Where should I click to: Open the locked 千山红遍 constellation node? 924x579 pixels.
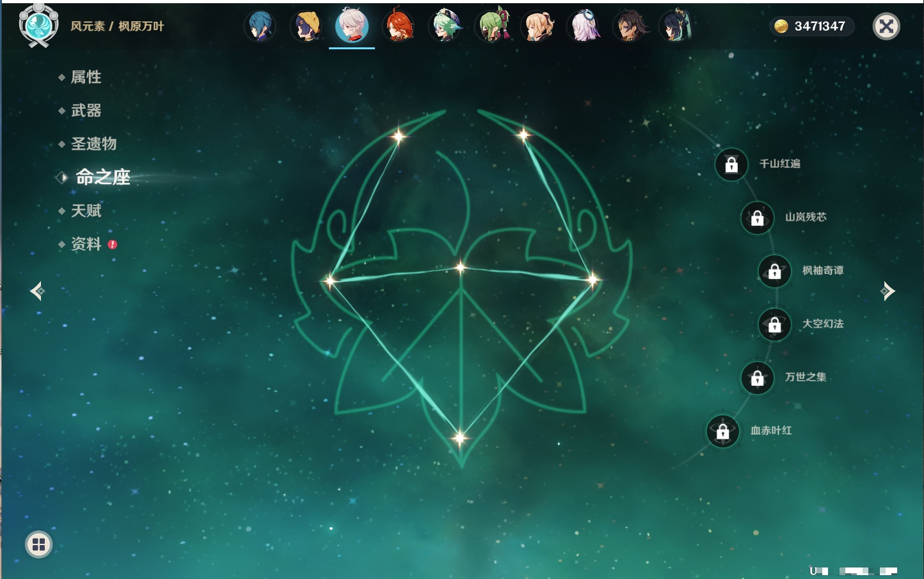tap(731, 164)
